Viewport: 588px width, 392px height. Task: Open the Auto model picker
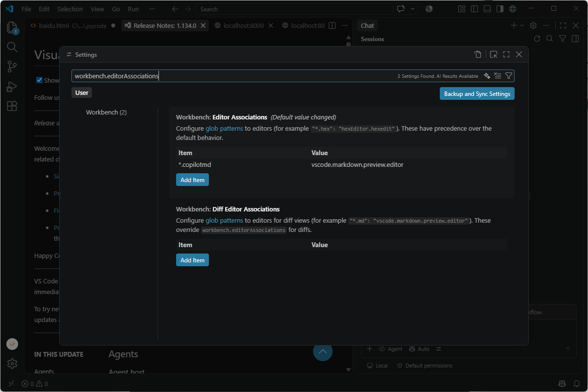(x=420, y=349)
